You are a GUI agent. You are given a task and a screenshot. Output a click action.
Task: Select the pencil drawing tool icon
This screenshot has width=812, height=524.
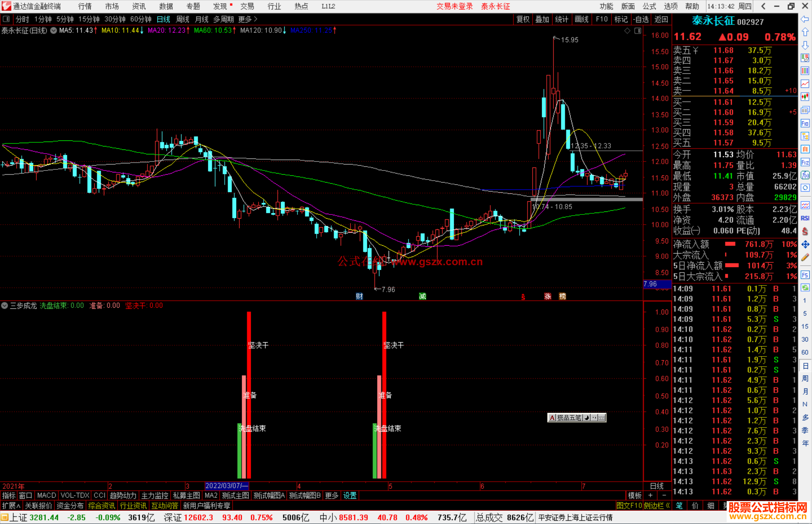(805, 258)
